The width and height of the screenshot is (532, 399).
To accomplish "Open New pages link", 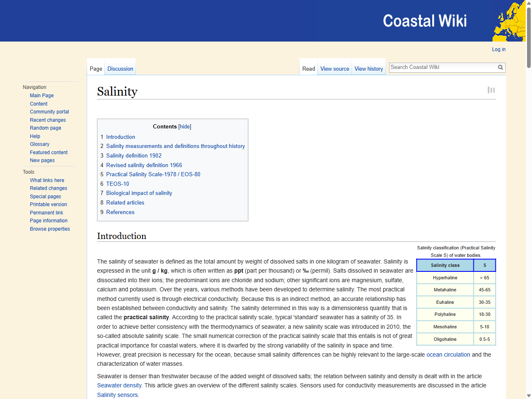I will [42, 160].
